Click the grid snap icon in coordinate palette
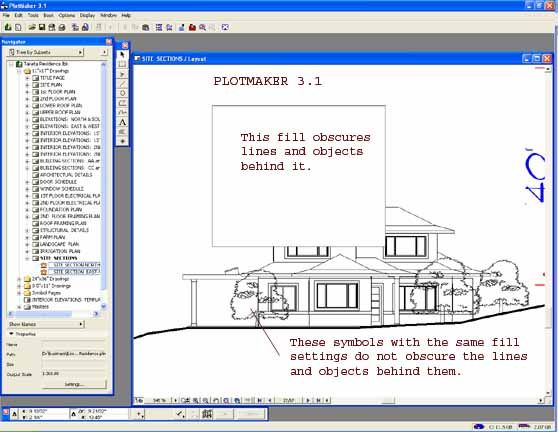 pos(207,413)
